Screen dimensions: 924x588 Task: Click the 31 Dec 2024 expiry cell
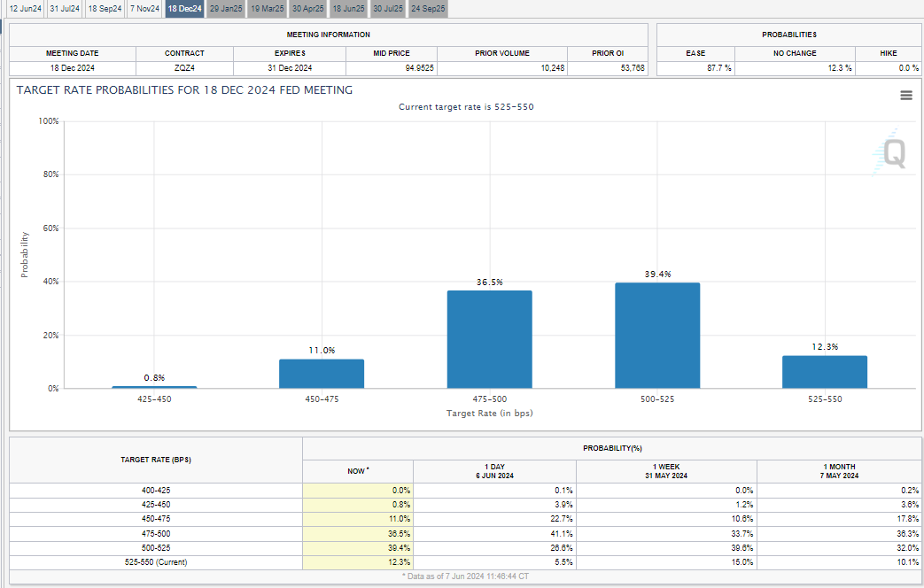290,68
